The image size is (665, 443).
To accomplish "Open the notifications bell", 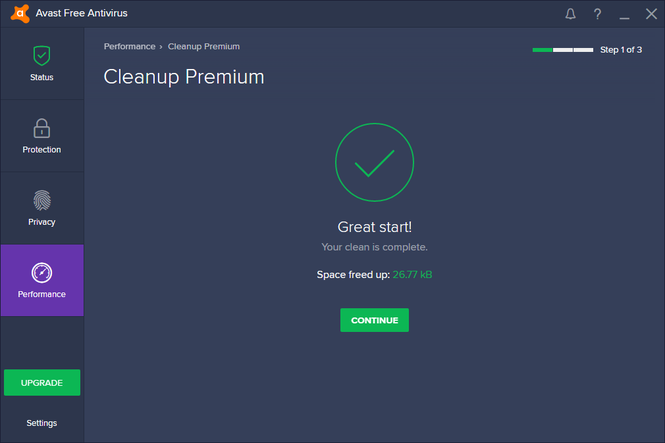I will tap(570, 14).
